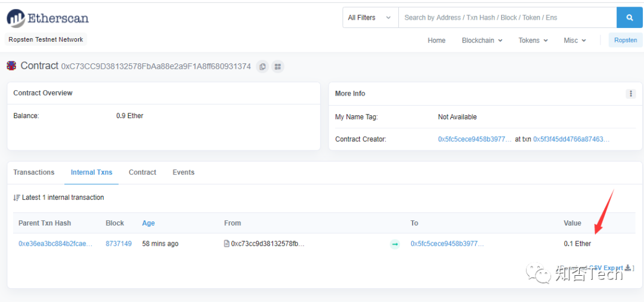
Task: Click the Ropsten Testnet Network label
Action: tap(45, 39)
